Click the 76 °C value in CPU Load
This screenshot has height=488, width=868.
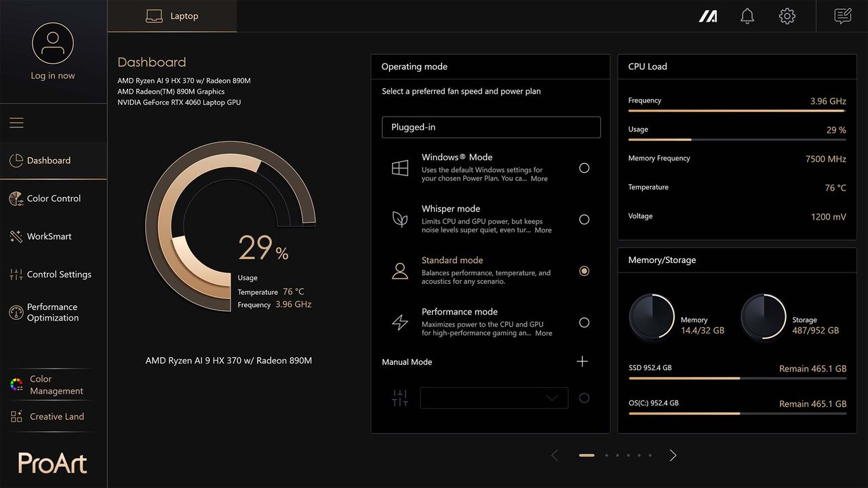click(x=835, y=188)
